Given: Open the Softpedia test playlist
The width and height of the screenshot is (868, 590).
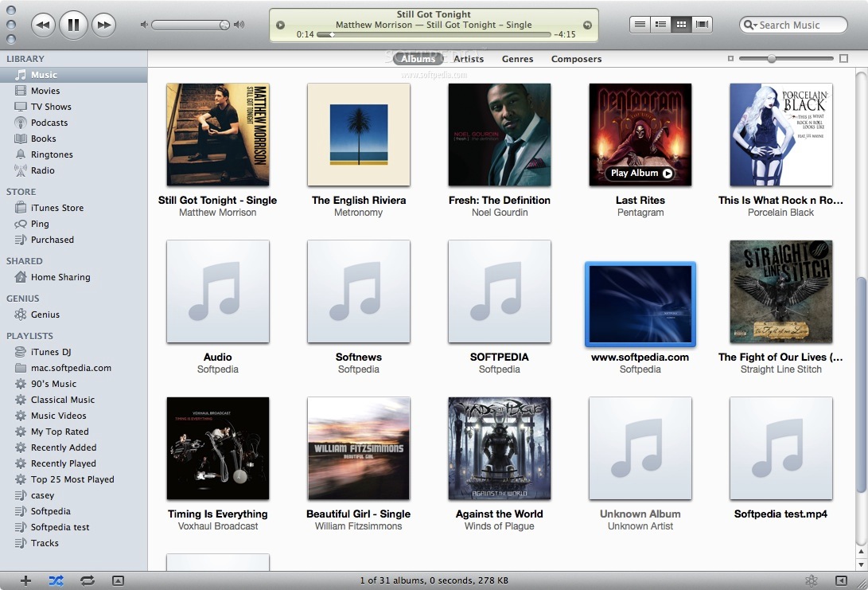Looking at the screenshot, I should 74,527.
